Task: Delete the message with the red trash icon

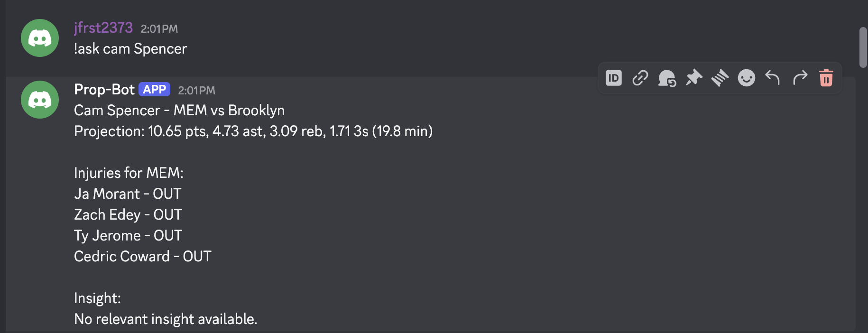Action: point(826,78)
